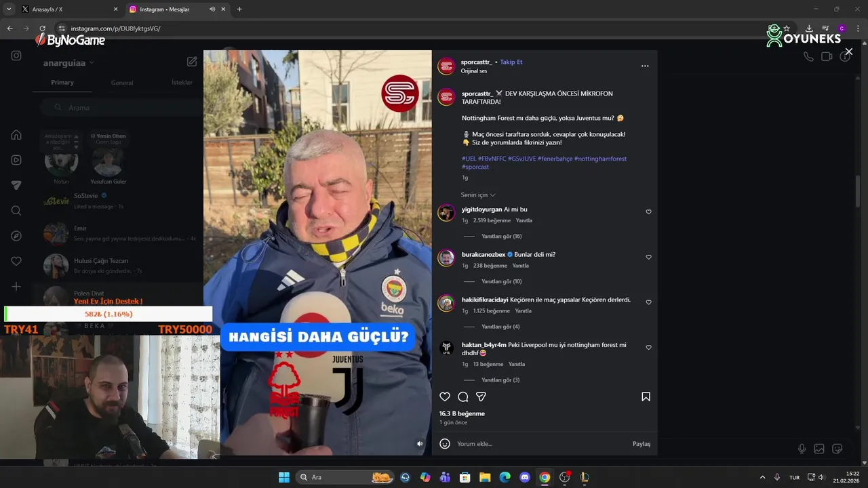868x488 pixels.
Task: Reply to yigitdoyurgan with Yanıtla
Action: coord(524,220)
